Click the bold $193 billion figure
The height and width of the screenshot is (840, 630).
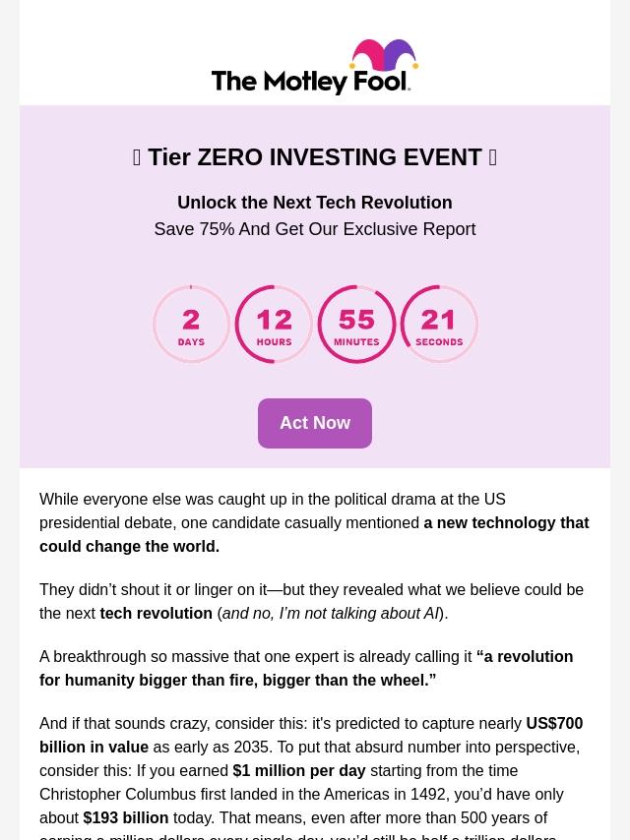(126, 818)
